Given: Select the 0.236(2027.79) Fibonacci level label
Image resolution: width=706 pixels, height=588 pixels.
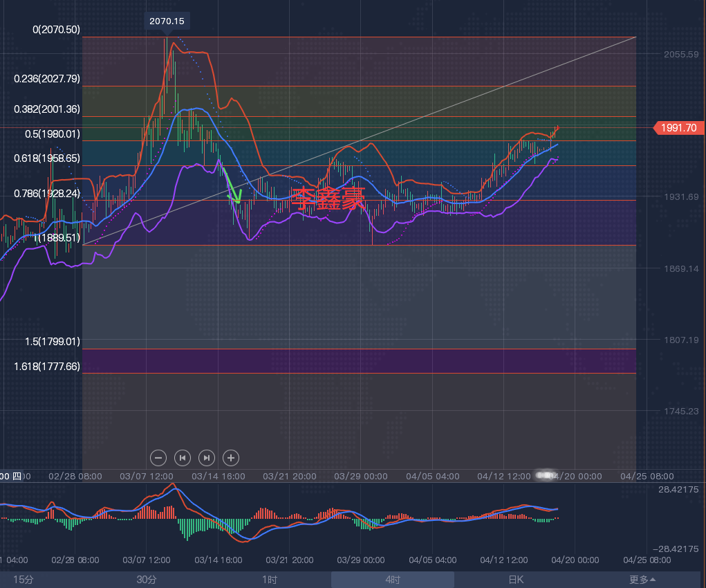Looking at the screenshot, I should [x=47, y=79].
